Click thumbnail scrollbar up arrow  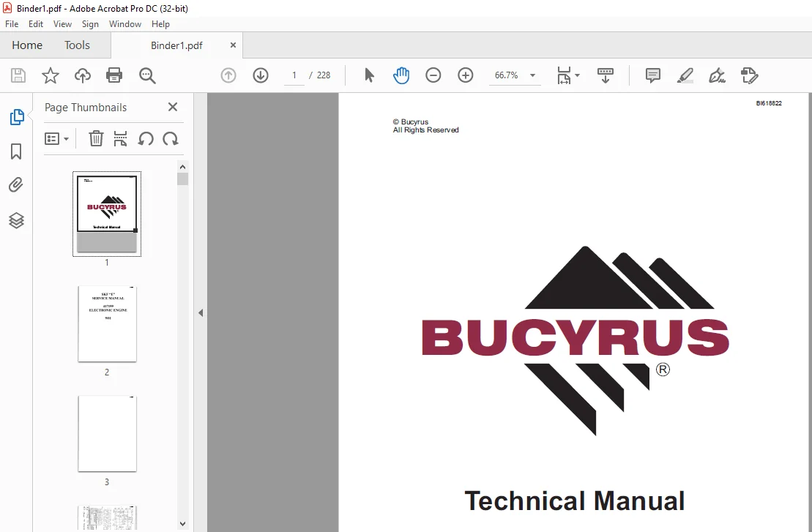click(182, 167)
